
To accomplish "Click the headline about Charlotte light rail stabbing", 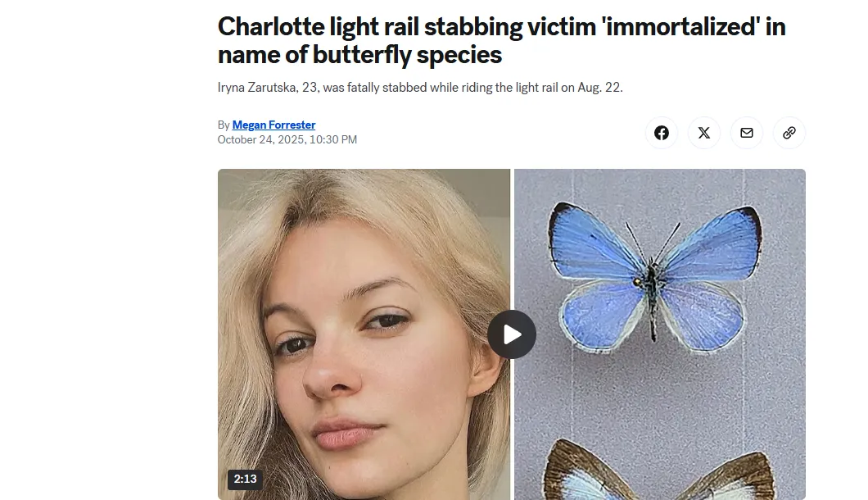I will [501, 40].
